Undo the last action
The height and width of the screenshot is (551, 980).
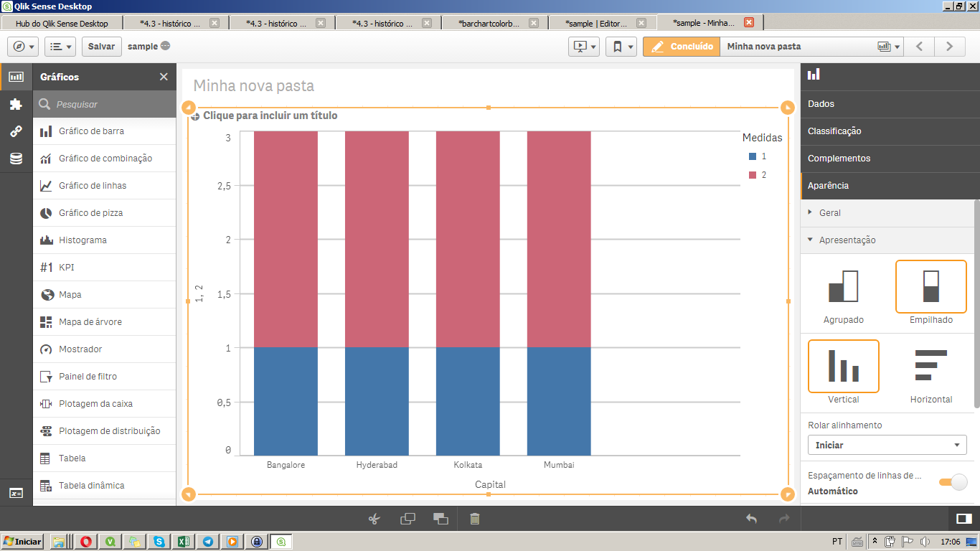pyautogui.click(x=751, y=519)
